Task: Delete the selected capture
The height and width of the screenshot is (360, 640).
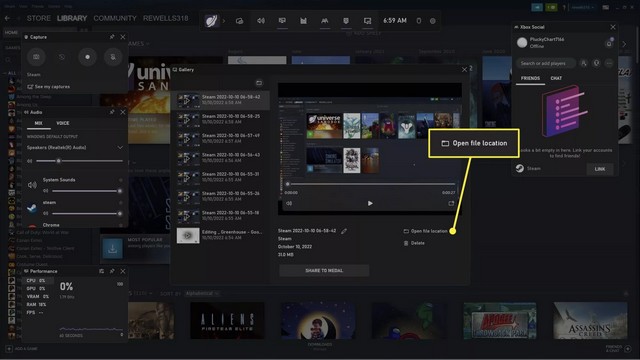Action: pos(414,243)
